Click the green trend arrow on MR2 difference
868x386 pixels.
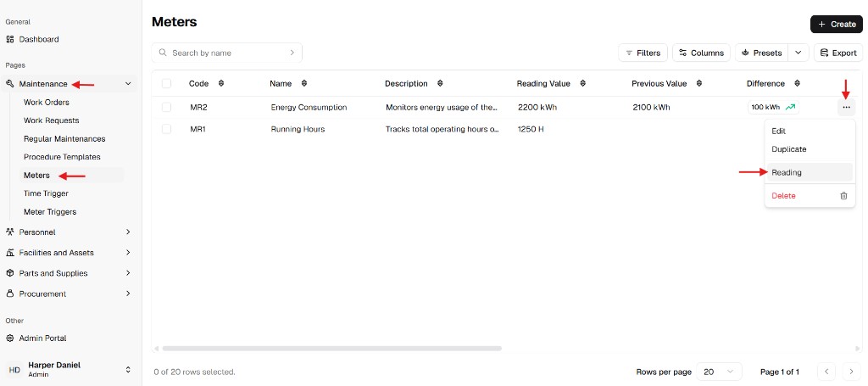[790, 108]
